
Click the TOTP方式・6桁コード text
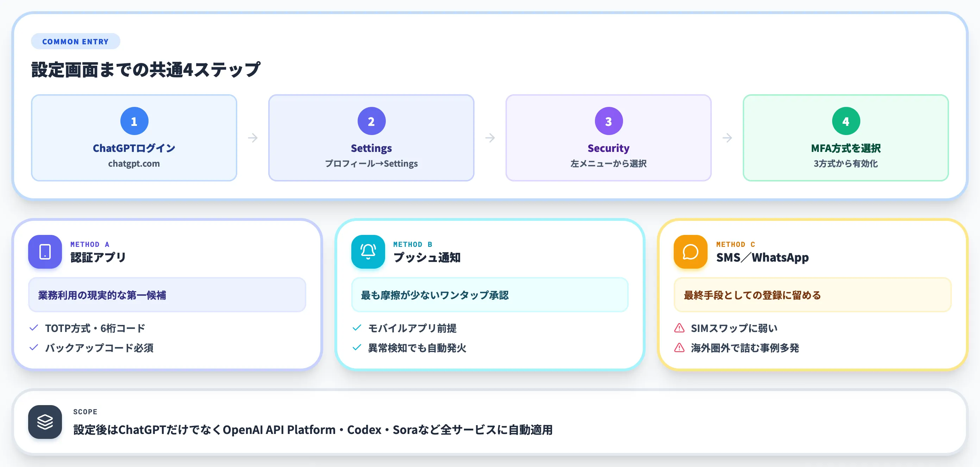pyautogui.click(x=95, y=328)
